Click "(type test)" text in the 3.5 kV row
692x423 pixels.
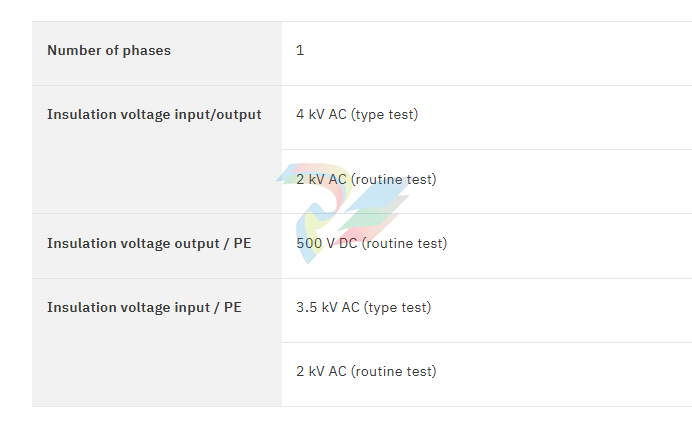(x=398, y=307)
